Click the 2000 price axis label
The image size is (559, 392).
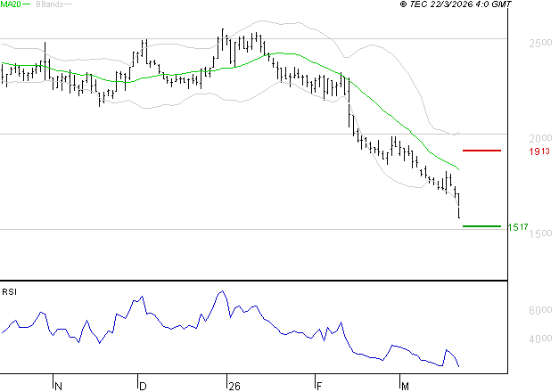pyautogui.click(x=540, y=138)
